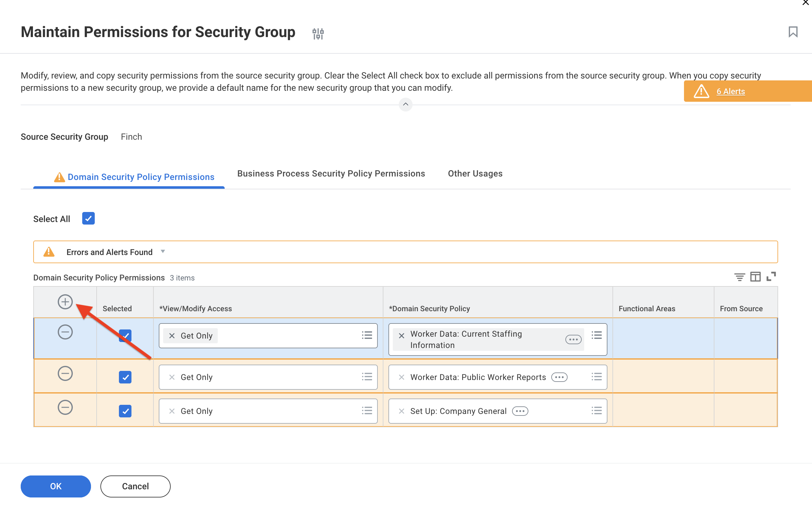Open related actions for Set Up: Company General
The width and height of the screenshot is (812, 505).
point(520,411)
